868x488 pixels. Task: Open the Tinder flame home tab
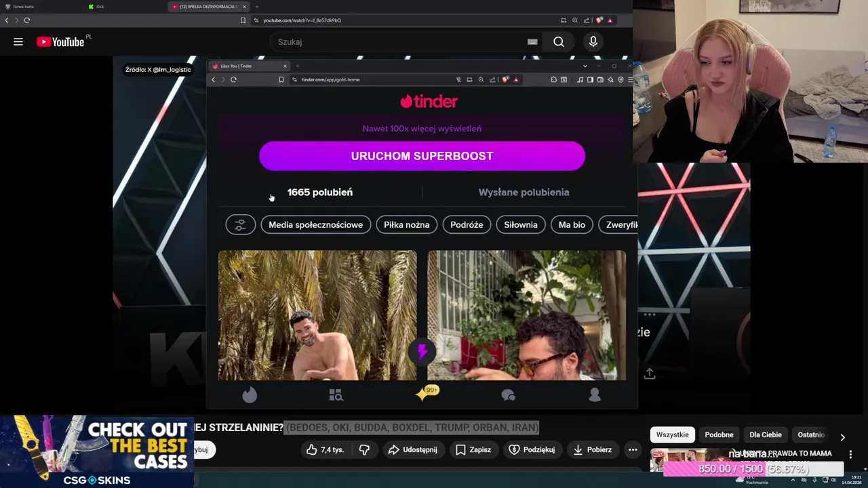pyautogui.click(x=250, y=395)
